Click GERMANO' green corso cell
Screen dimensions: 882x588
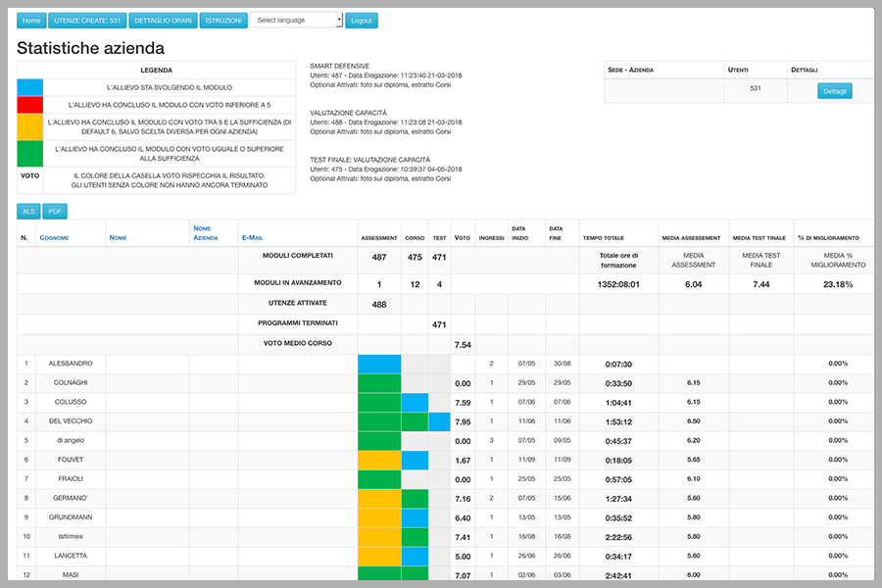pyautogui.click(x=415, y=499)
